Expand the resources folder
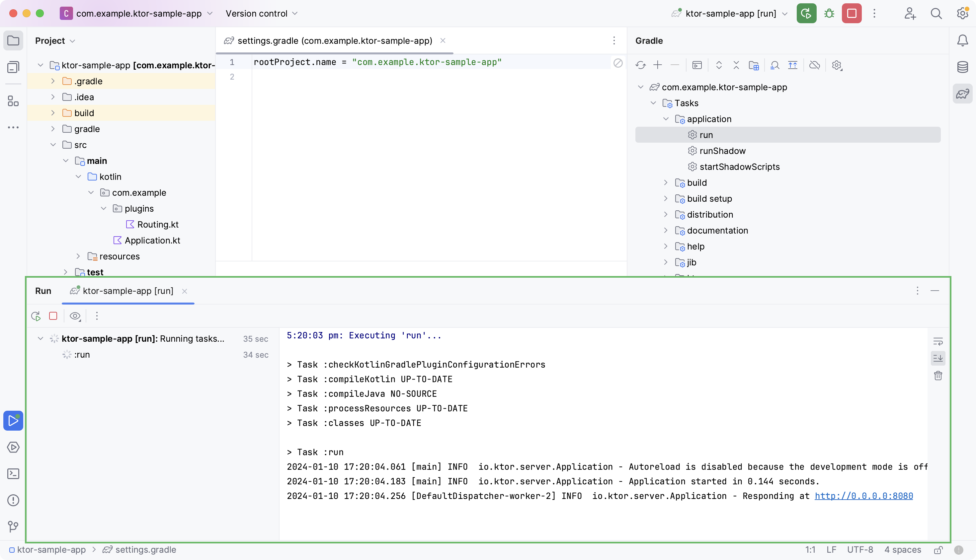 click(x=78, y=256)
